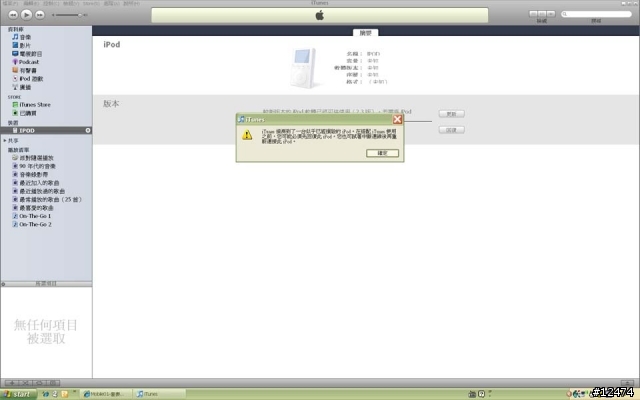The image size is (640, 400).
Task: Open the Music library in sidebar
Action: [x=21, y=37]
